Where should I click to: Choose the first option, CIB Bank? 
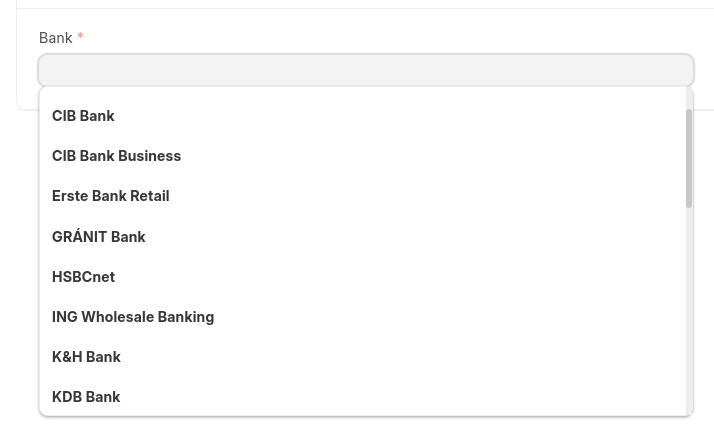(83, 116)
